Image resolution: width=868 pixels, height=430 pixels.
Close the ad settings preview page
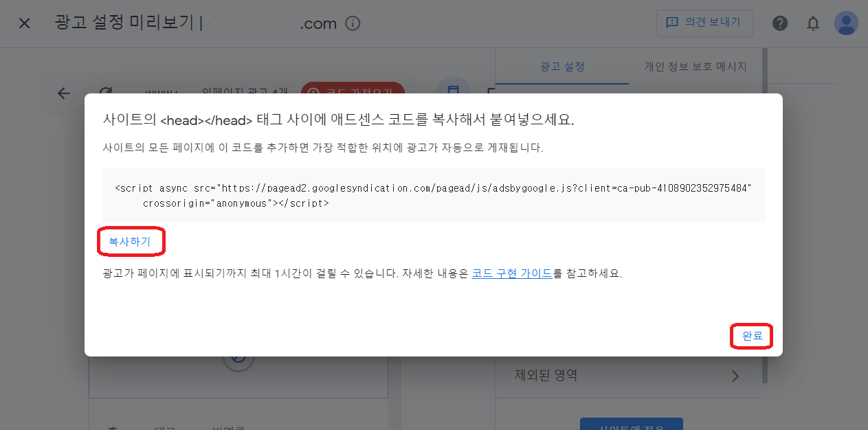(x=25, y=23)
